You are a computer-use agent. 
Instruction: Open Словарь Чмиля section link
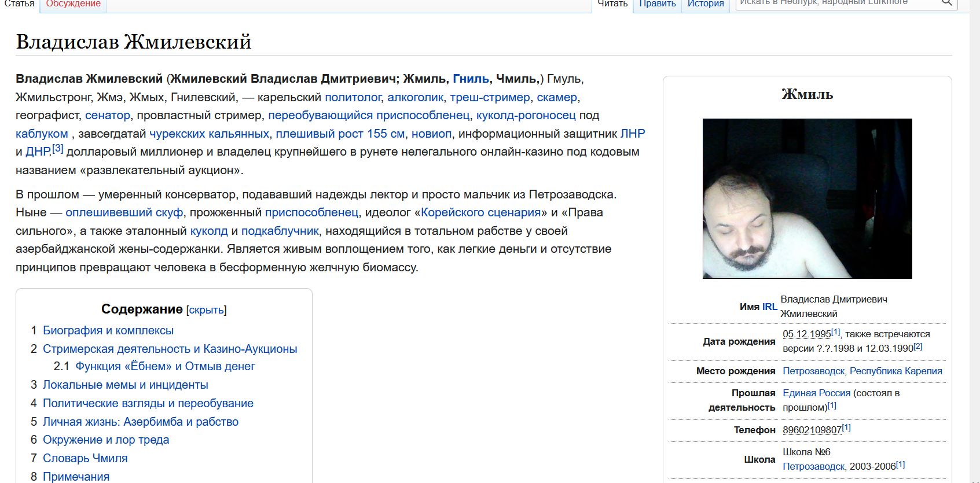(x=85, y=458)
